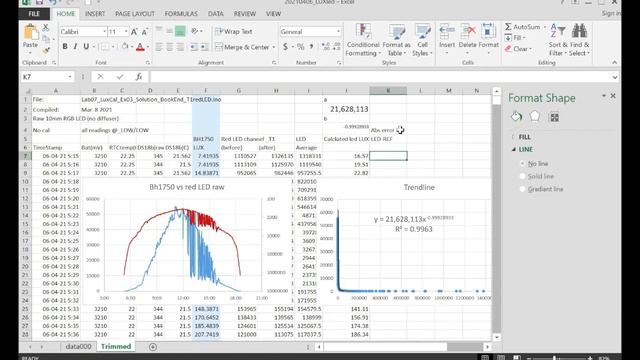Click the Bh1750 vs red LED raw chart

pyautogui.click(x=187, y=242)
